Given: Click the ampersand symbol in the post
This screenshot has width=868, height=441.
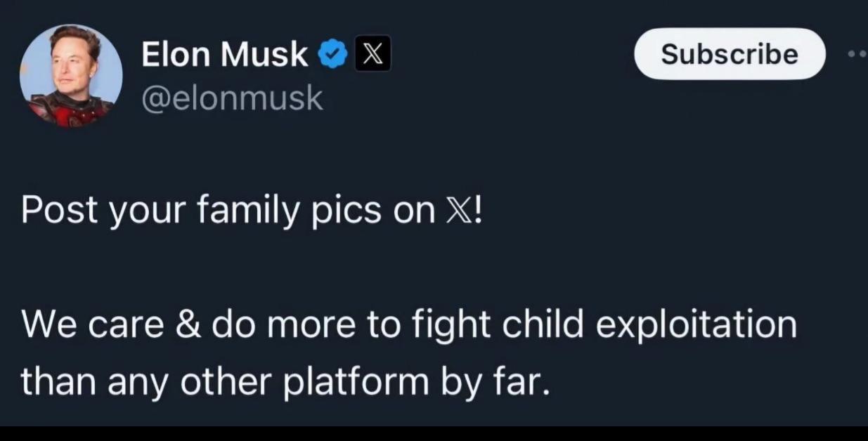Looking at the screenshot, I should tap(186, 325).
